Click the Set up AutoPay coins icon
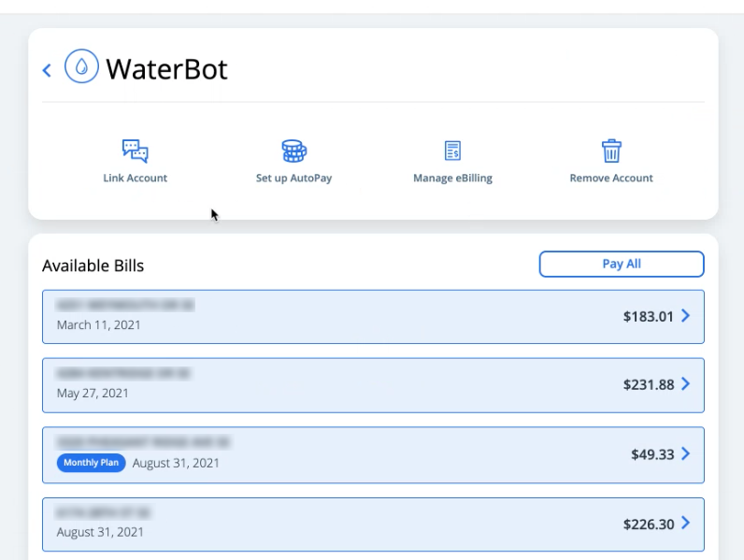 (x=294, y=151)
